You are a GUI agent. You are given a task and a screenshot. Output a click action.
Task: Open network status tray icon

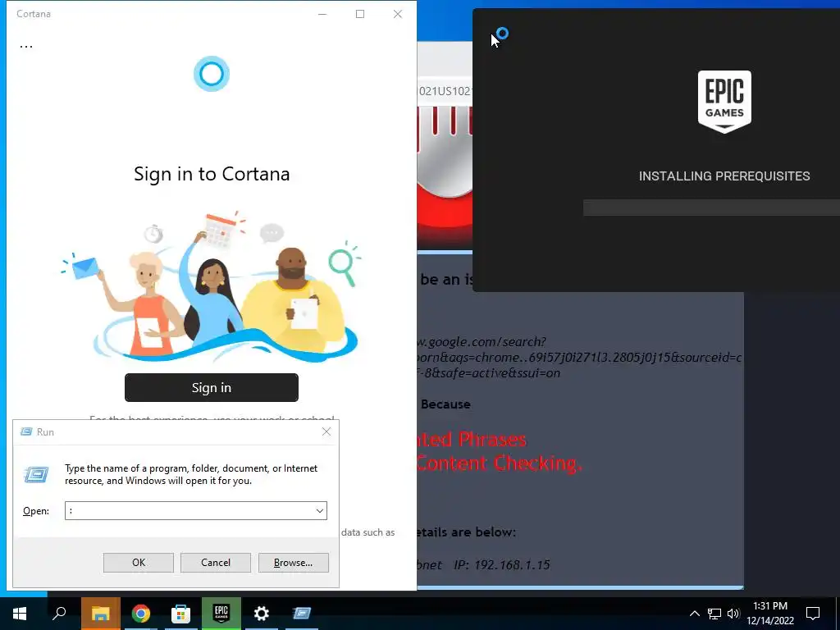click(714, 614)
